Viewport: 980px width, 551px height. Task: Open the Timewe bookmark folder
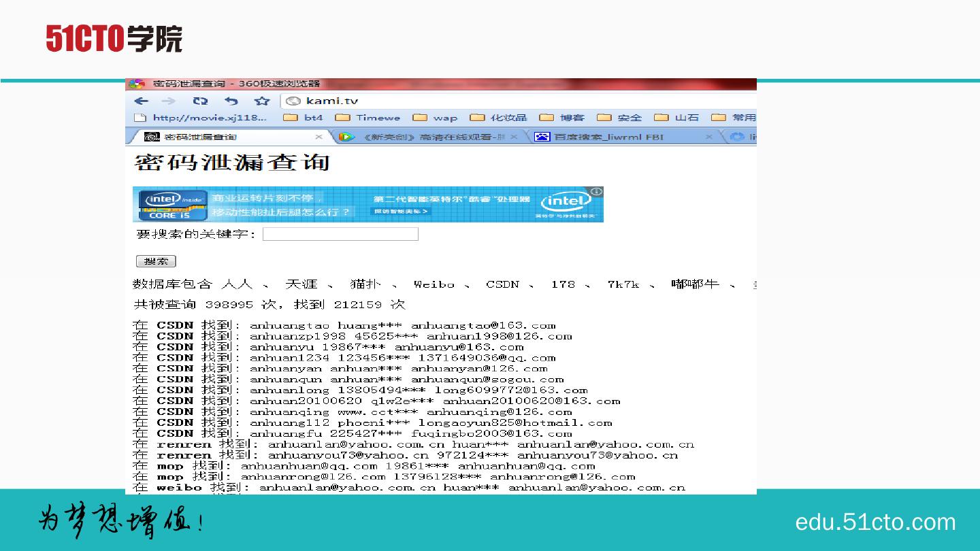[368, 118]
